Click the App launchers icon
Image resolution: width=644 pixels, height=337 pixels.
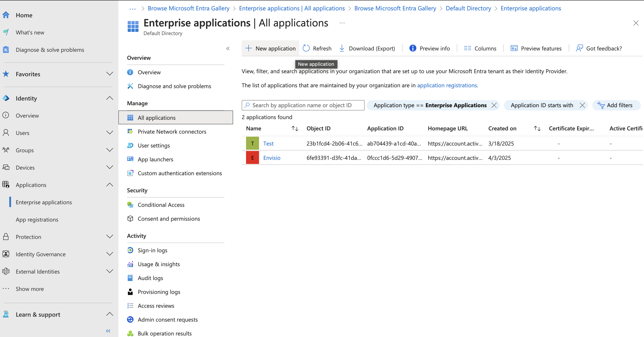coord(130,159)
